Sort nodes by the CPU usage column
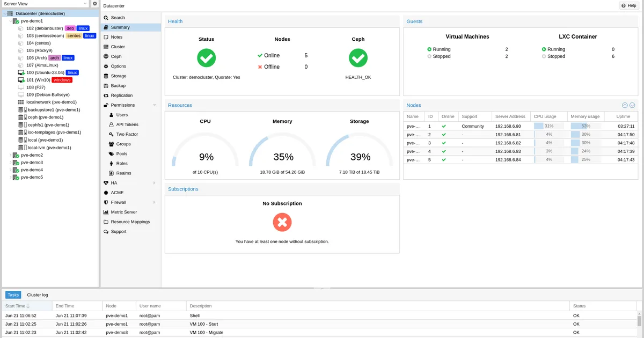 point(549,116)
